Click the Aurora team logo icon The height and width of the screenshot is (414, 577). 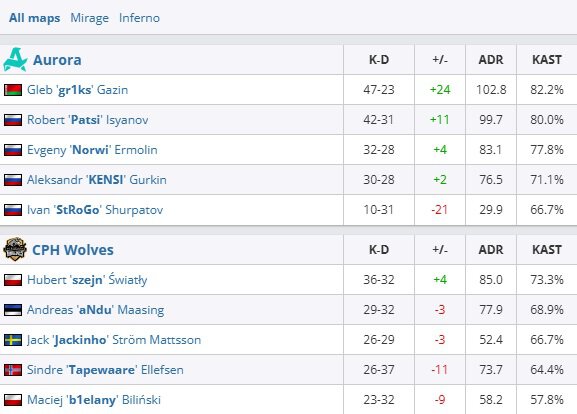(15, 59)
